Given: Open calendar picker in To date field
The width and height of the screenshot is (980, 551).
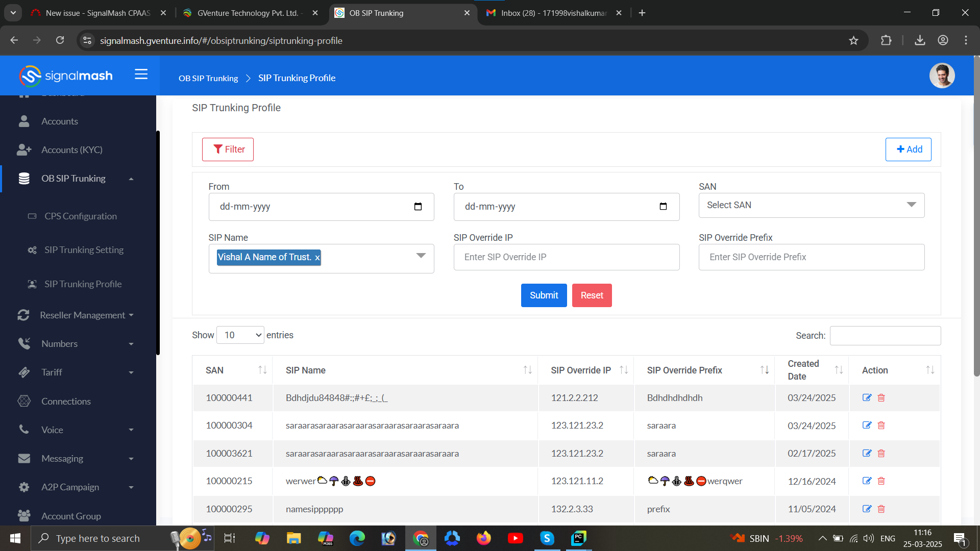Looking at the screenshot, I should pyautogui.click(x=663, y=207).
